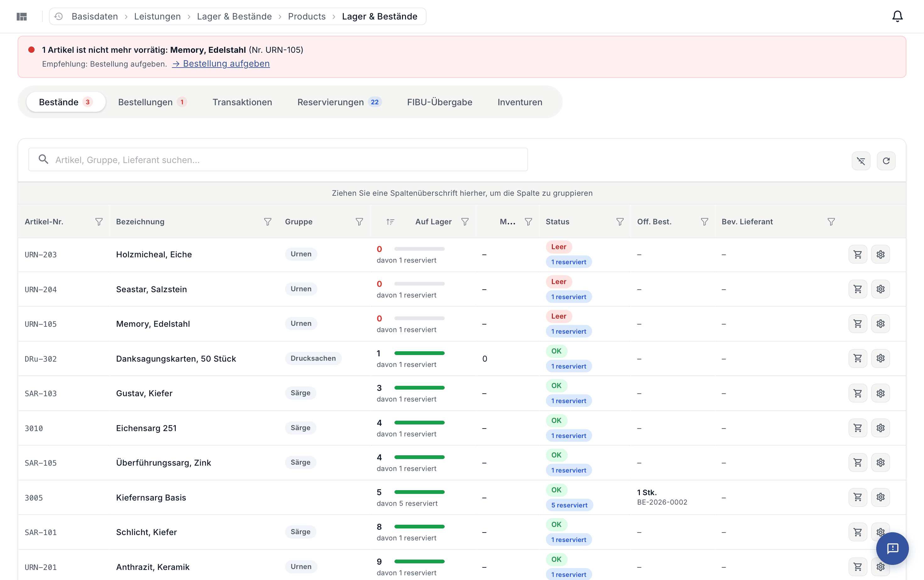Click article number SAR-101
This screenshot has height=580, width=924.
point(41,533)
